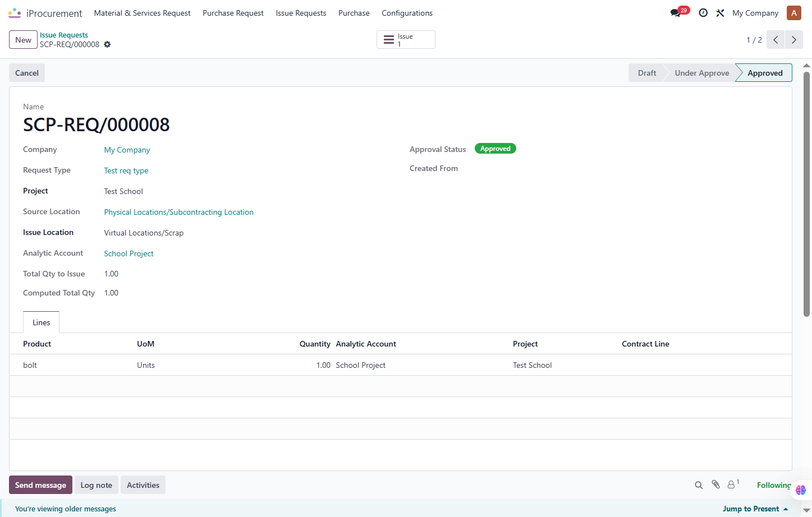Open the Configurations menu
The image size is (812, 517).
[x=407, y=13]
